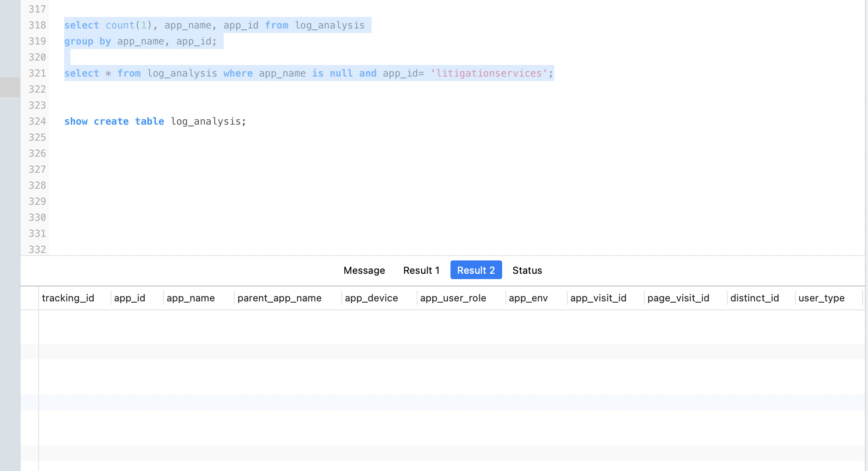Select the app_device column header

point(371,298)
